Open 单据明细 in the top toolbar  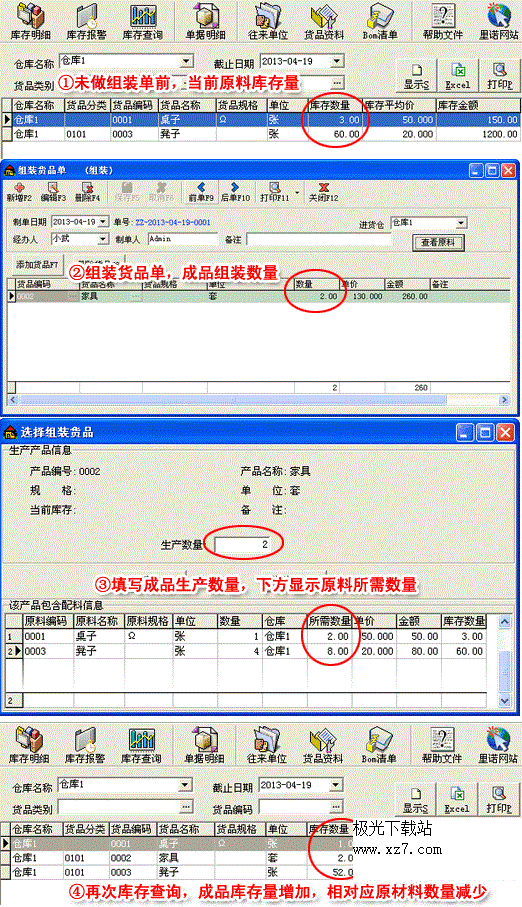pos(205,21)
